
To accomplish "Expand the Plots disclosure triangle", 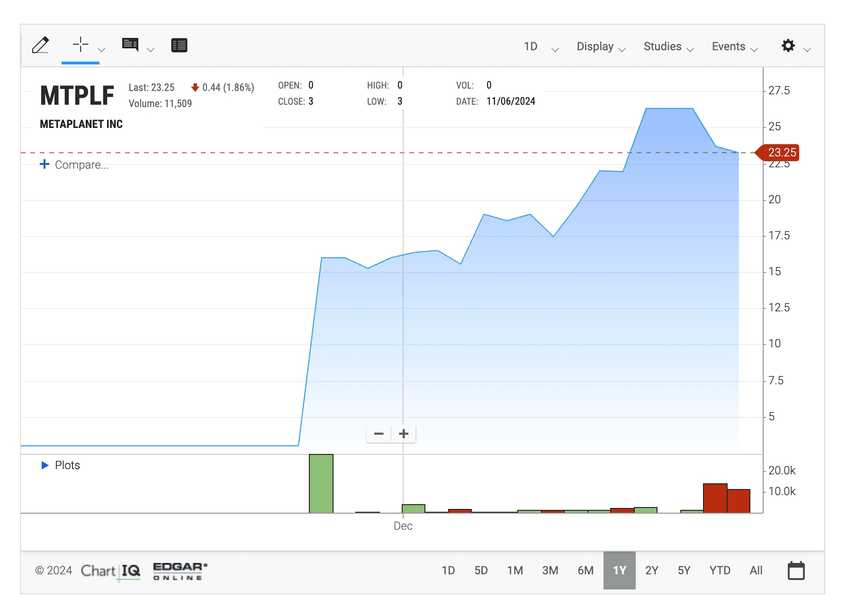I will pyautogui.click(x=45, y=465).
